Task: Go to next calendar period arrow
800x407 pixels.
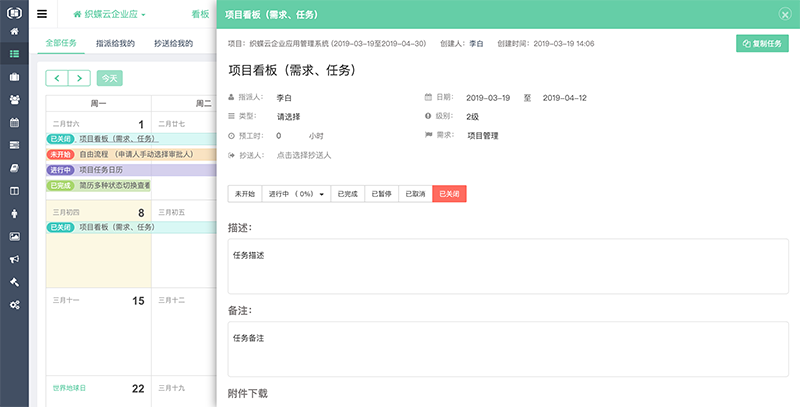Action: pos(79,78)
